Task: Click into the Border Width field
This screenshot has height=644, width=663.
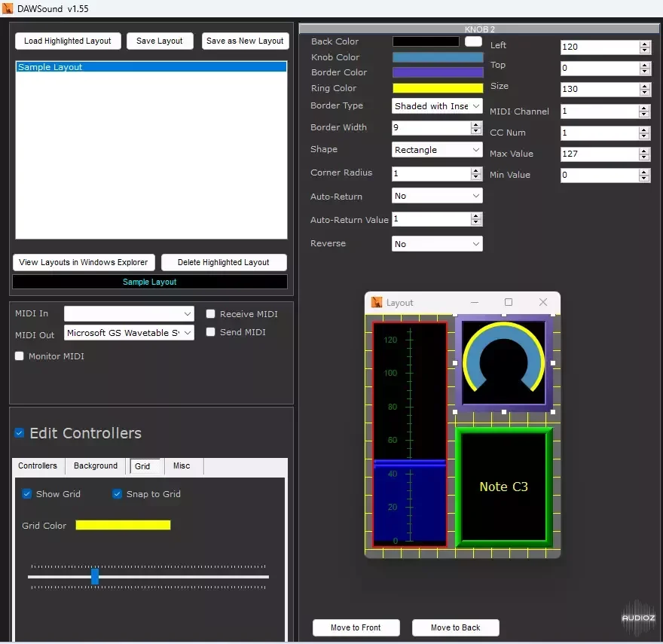Action: [431, 128]
